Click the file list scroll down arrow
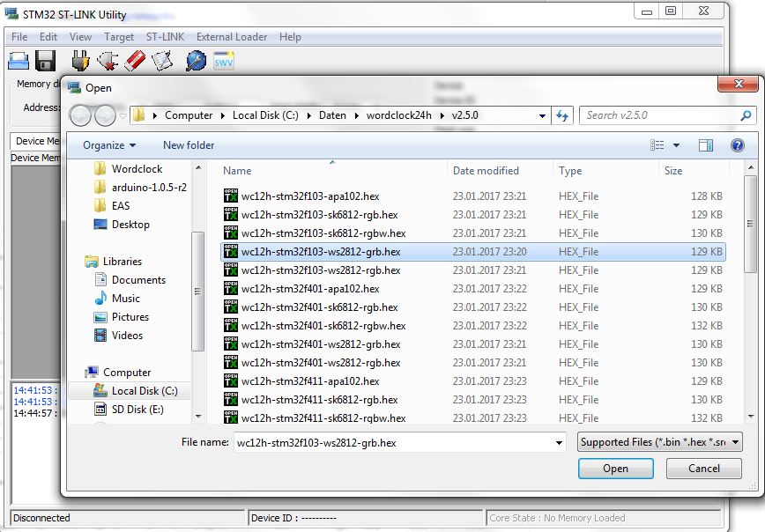This screenshot has width=765, height=532. point(750,417)
